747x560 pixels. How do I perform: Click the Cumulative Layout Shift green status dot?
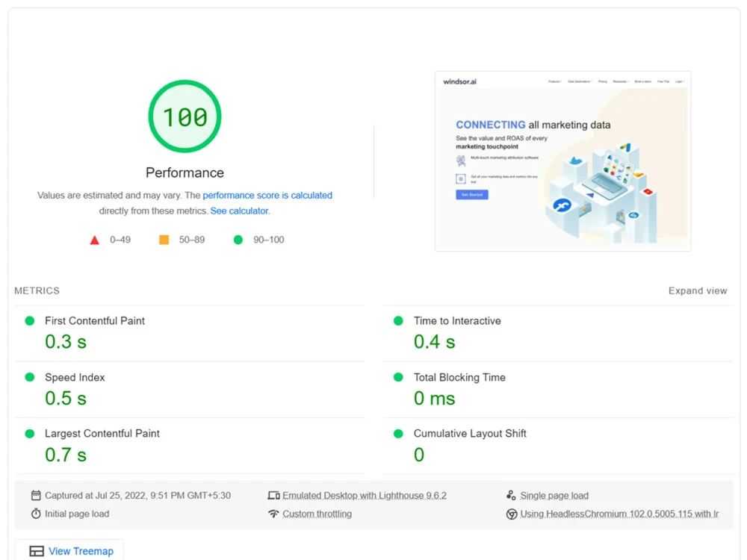click(x=398, y=434)
